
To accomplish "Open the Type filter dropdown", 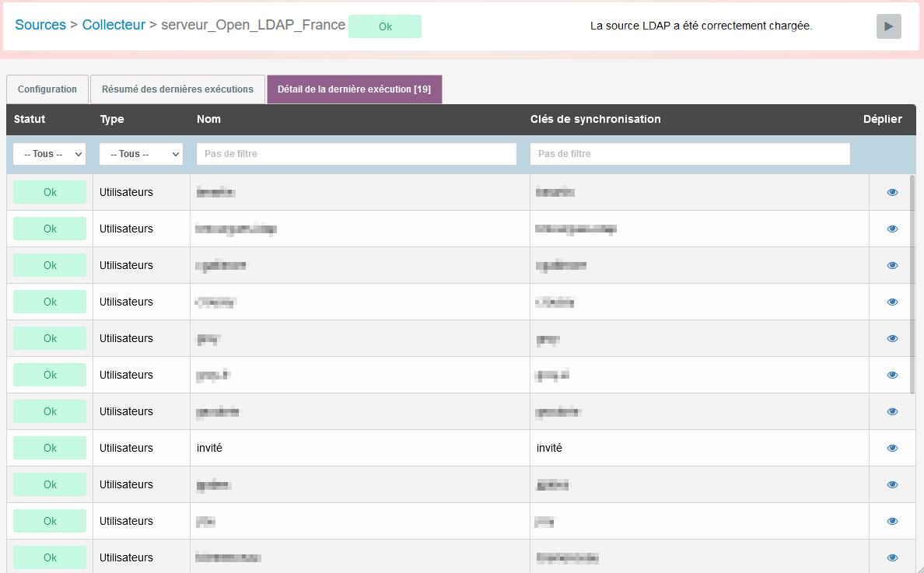I will click(x=141, y=154).
